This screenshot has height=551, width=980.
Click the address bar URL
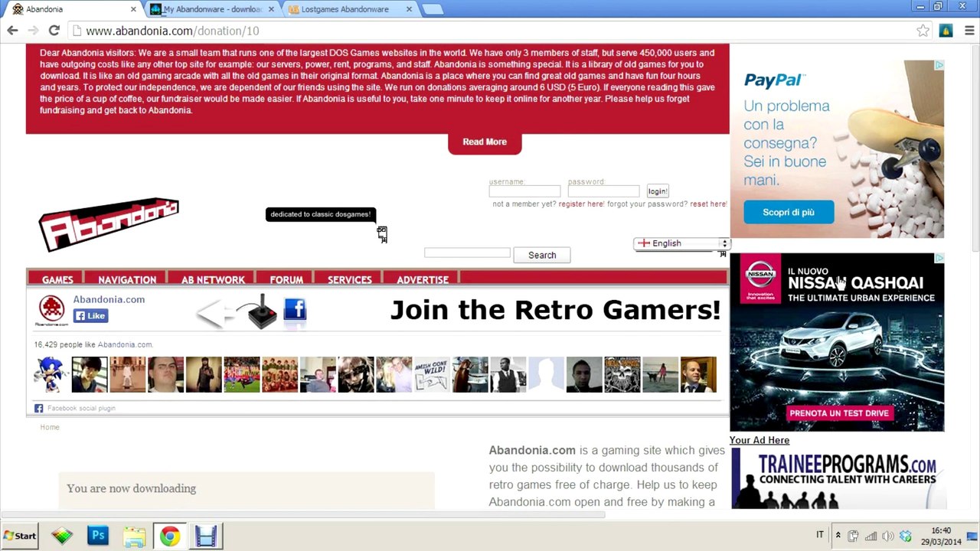(x=172, y=31)
